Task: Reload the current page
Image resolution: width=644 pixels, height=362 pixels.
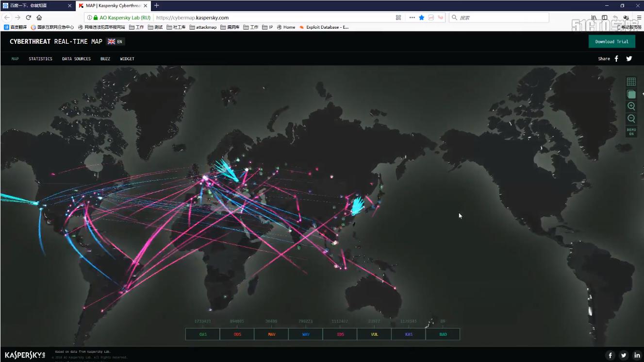Action: point(29,17)
